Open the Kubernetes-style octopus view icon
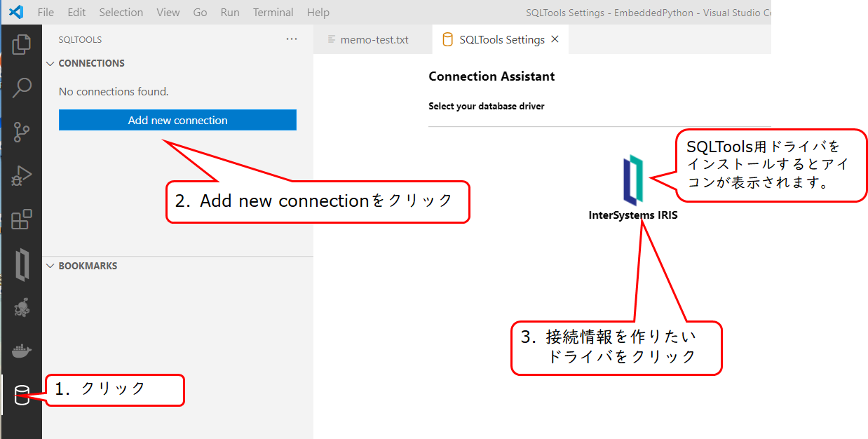Viewport: 868px width, 439px height. pyautogui.click(x=22, y=308)
